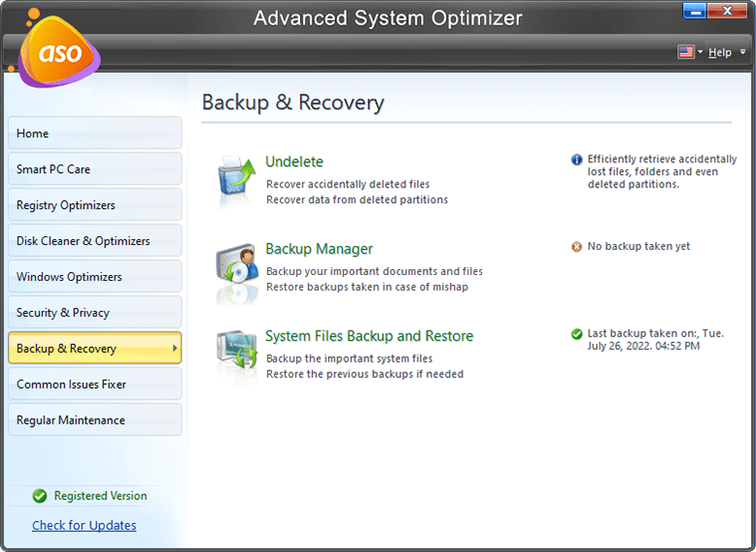Image resolution: width=756 pixels, height=552 pixels.
Task: Open Regular Maintenance section
Action: 95,420
